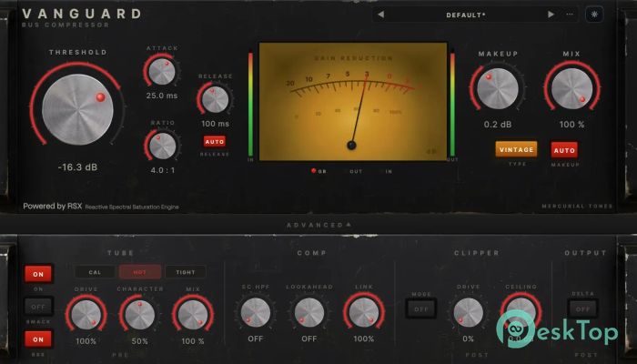This screenshot has width=637, height=364.
Task: Click the Release knob
Action: point(215,99)
